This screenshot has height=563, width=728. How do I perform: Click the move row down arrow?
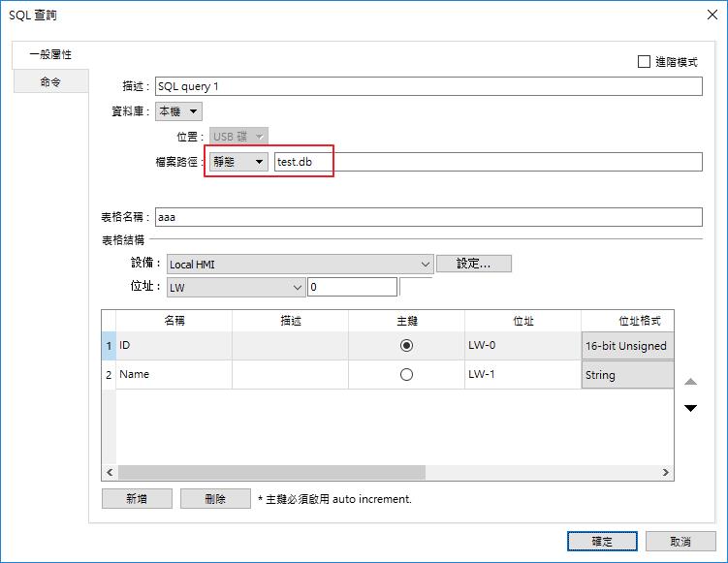click(x=690, y=408)
